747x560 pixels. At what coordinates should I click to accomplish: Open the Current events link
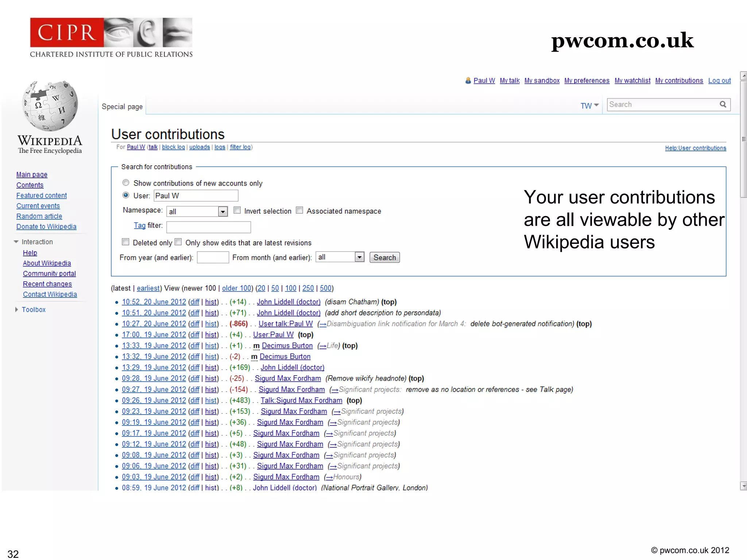pos(38,206)
